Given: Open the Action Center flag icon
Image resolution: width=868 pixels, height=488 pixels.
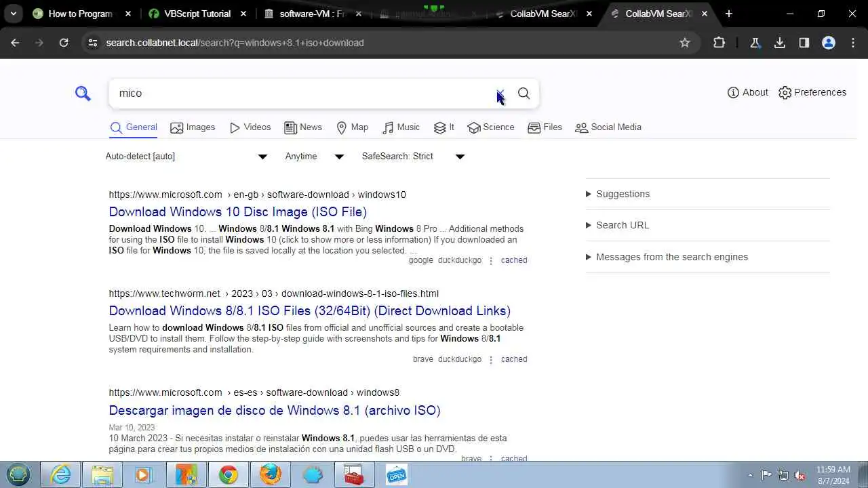Looking at the screenshot, I should click(x=766, y=475).
